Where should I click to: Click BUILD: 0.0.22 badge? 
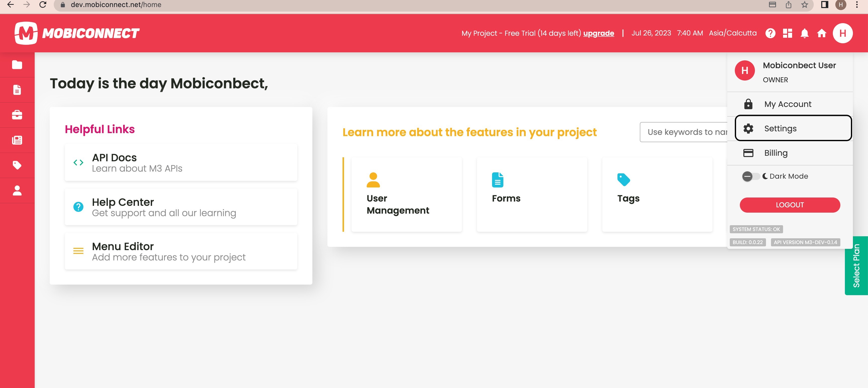[747, 242]
